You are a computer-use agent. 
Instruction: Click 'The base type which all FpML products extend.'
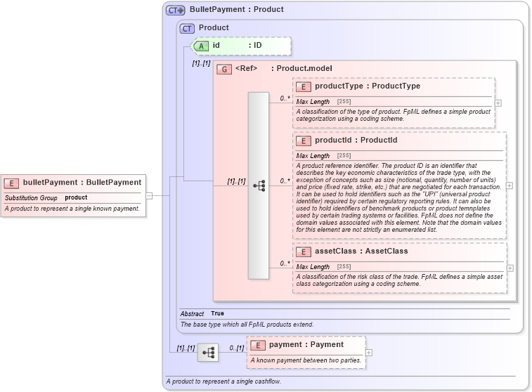click(x=247, y=325)
